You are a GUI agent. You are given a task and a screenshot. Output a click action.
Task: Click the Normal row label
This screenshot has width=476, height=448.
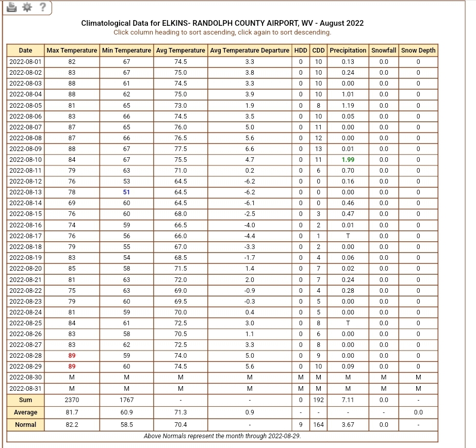[x=25, y=425]
